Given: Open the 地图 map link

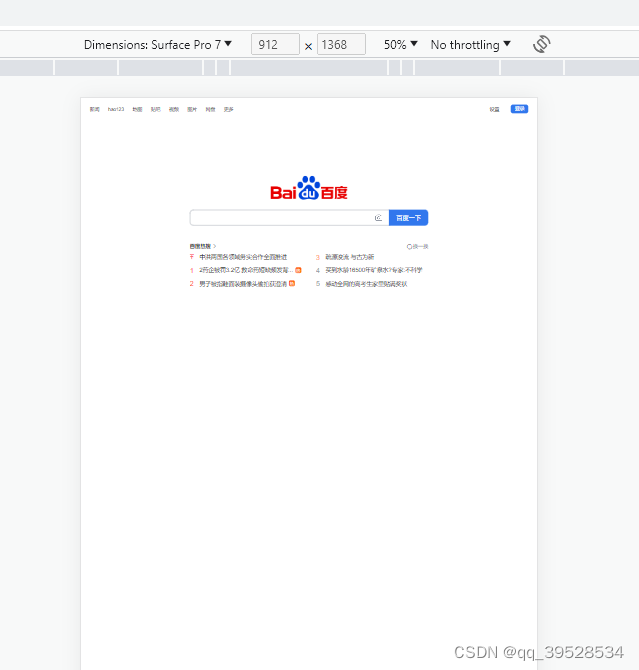Looking at the screenshot, I should pyautogui.click(x=137, y=109).
